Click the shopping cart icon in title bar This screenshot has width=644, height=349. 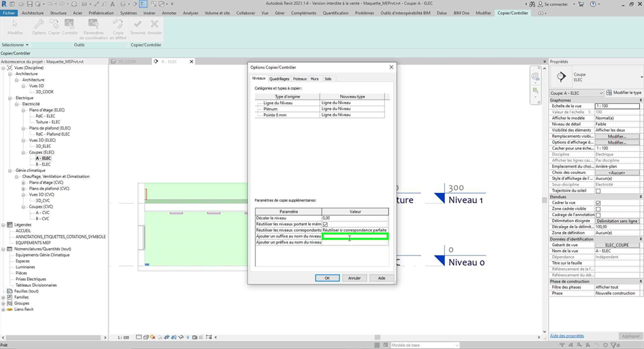581,4
